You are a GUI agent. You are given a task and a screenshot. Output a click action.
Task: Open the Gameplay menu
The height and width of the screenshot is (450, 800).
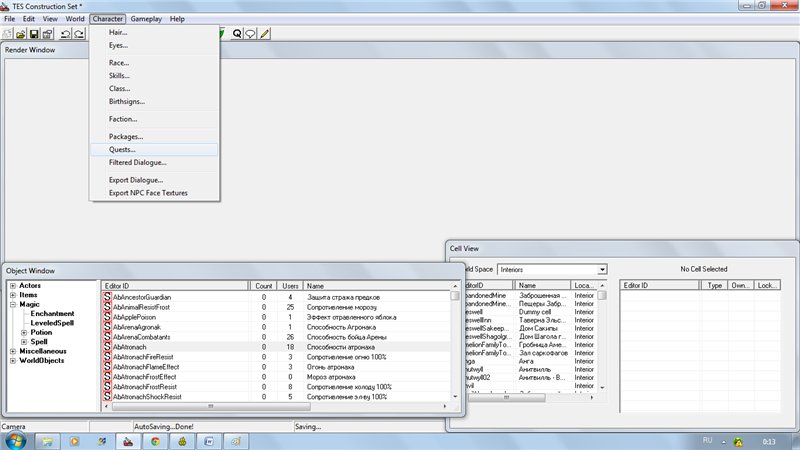pos(146,19)
